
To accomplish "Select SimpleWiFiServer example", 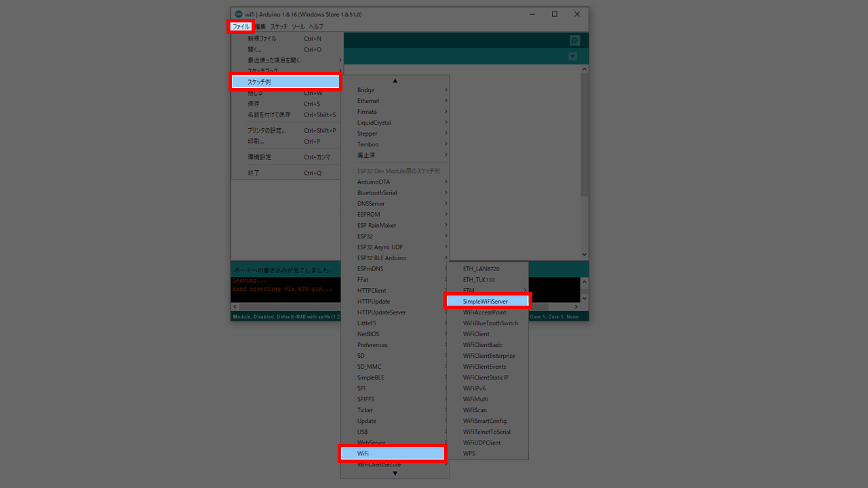I will [x=487, y=302].
